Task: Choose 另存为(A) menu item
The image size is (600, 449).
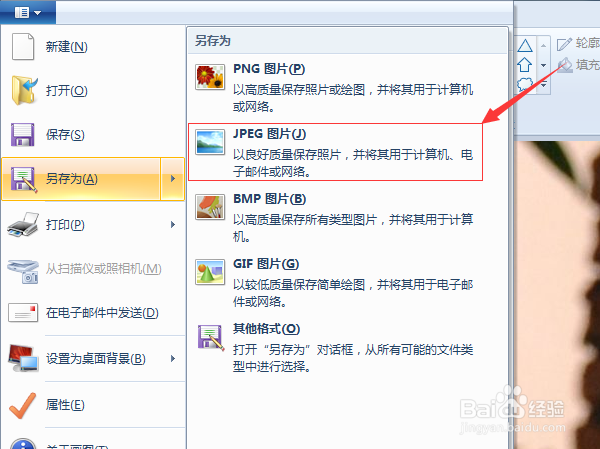Action: [81, 179]
